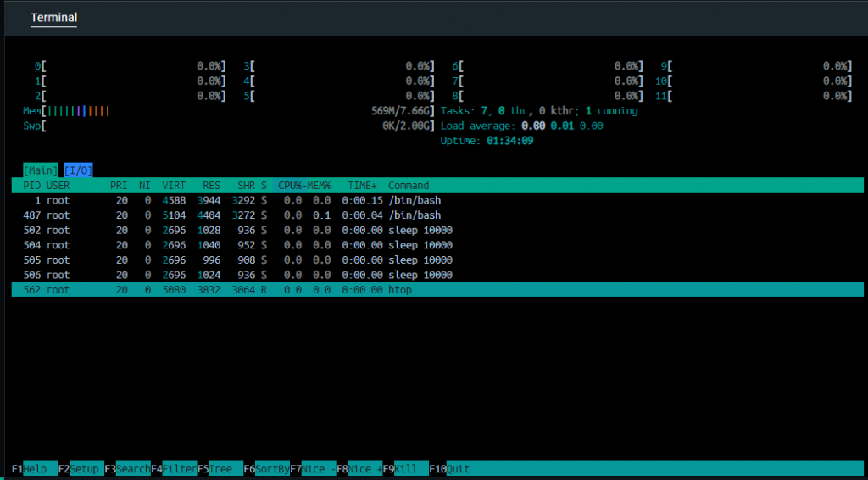Click the F1 Help function key

34,469
